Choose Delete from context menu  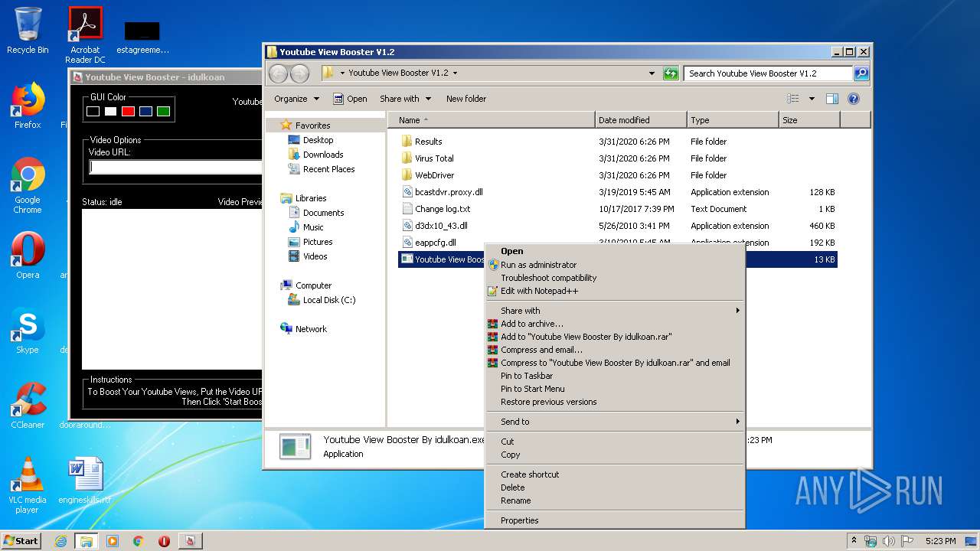click(615, 487)
